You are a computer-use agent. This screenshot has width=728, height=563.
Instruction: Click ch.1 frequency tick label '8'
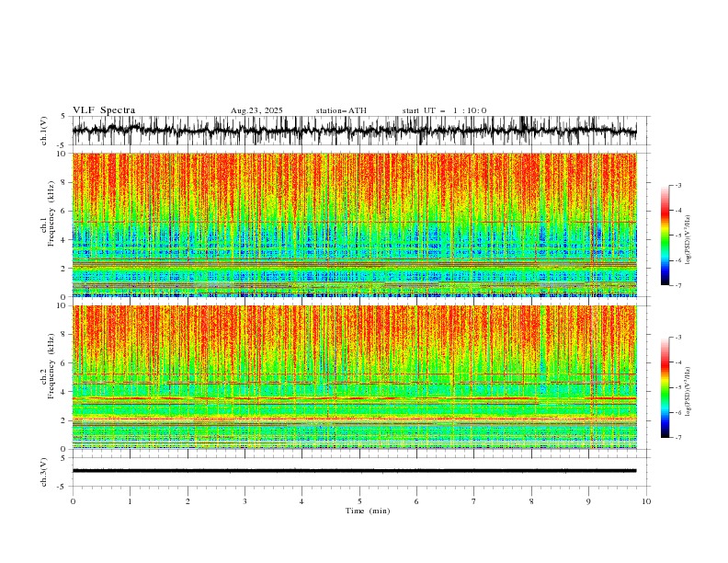(x=64, y=182)
